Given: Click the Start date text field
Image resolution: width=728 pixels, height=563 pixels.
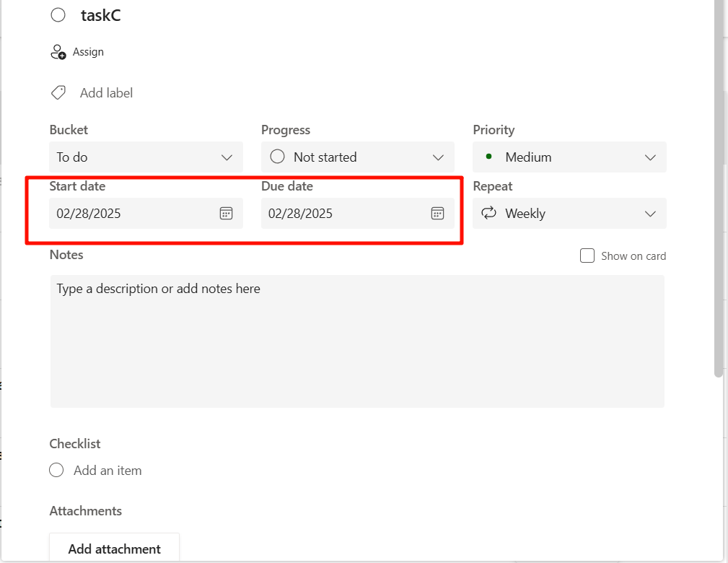Looking at the screenshot, I should click(146, 213).
